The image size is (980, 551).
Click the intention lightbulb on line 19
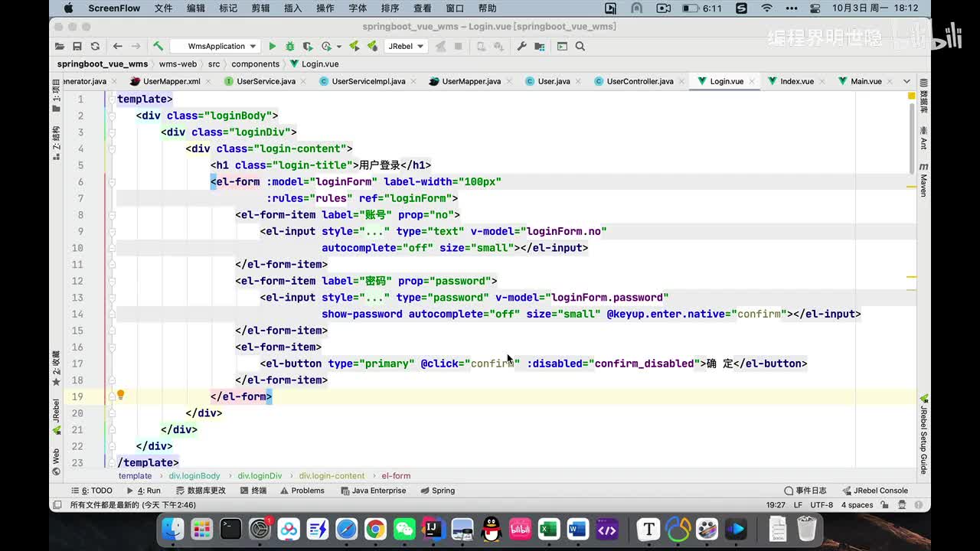(x=120, y=396)
